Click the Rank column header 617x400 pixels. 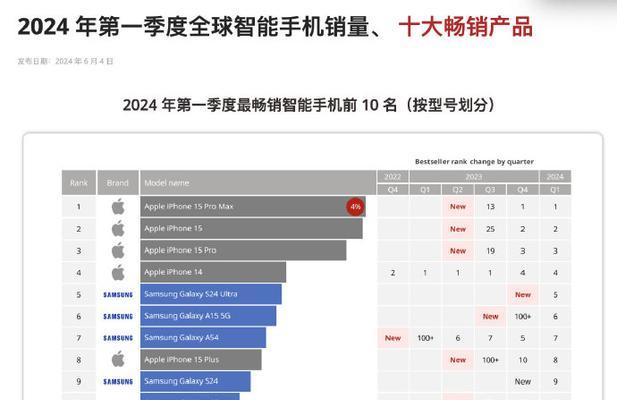coord(79,183)
